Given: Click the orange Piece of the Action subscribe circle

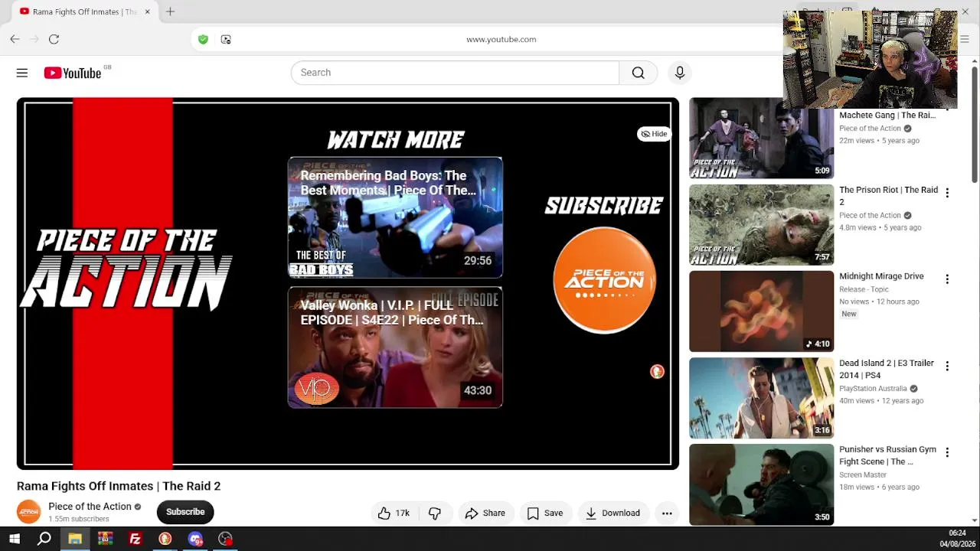Looking at the screenshot, I should pos(604,280).
